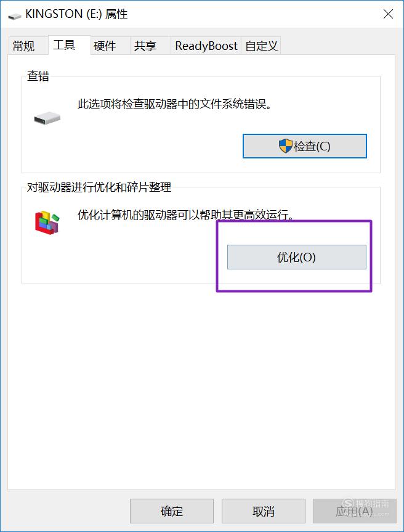Image resolution: width=404 pixels, height=532 pixels.
Task: Open the 硬件 tab
Action: click(105, 46)
